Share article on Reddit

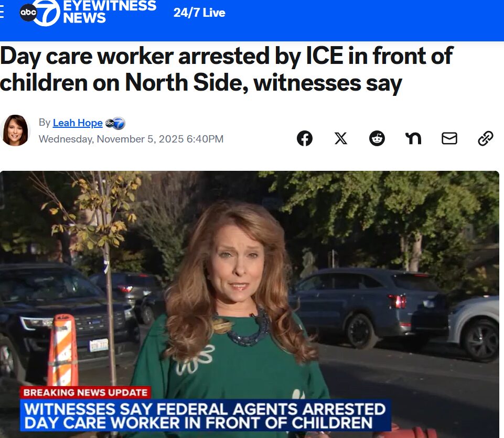(377, 138)
